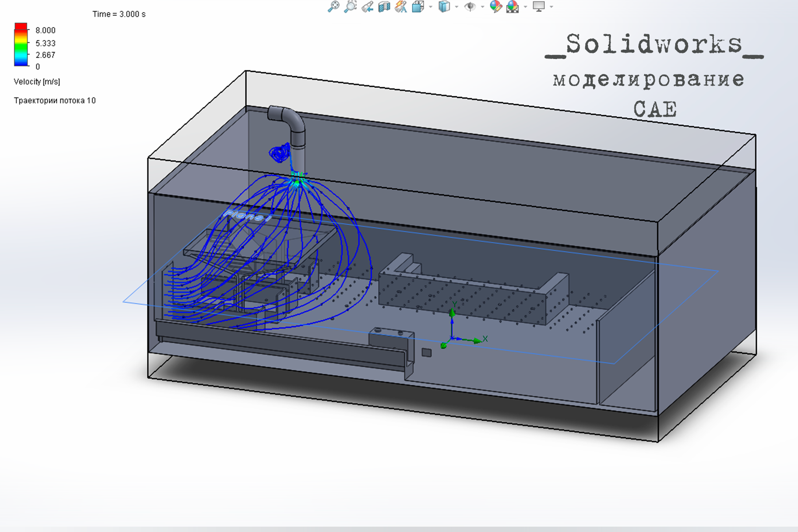Click the Display Style icon
The image size is (798, 532).
coord(444,7)
